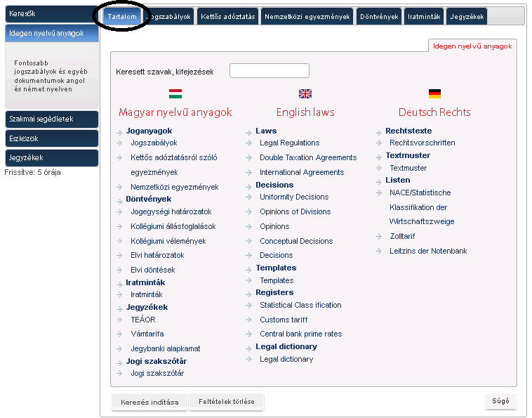
Task: Open NACE/Statistische Klassifikation link
Action: (x=422, y=207)
